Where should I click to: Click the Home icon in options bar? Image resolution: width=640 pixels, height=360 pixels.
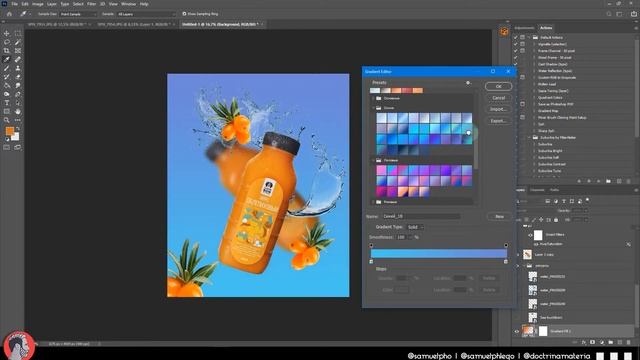point(9,14)
